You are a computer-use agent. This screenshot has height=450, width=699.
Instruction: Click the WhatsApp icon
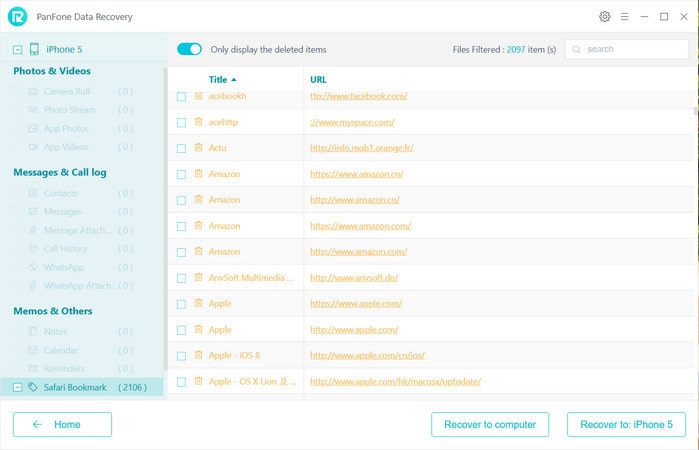(33, 267)
